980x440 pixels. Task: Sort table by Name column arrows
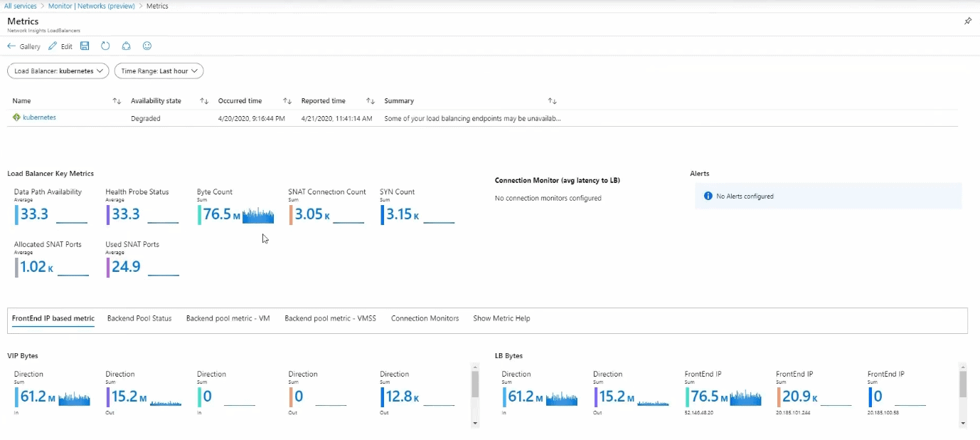[117, 101]
